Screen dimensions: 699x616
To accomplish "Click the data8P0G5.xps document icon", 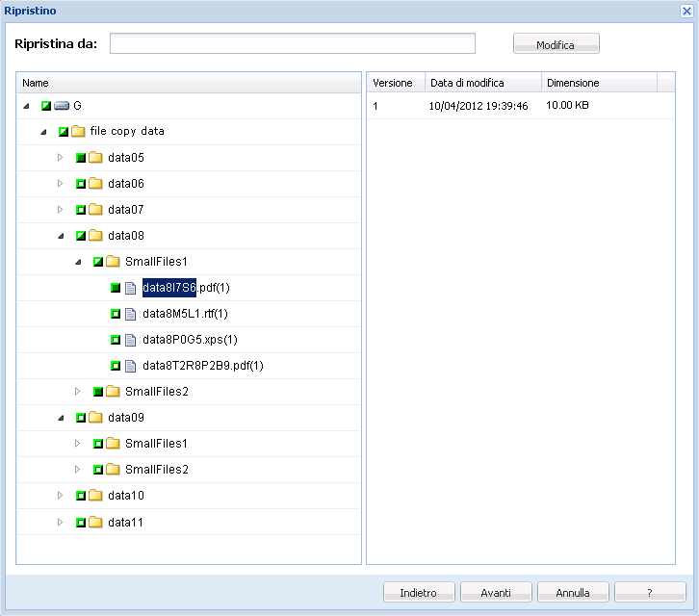I will (x=131, y=340).
